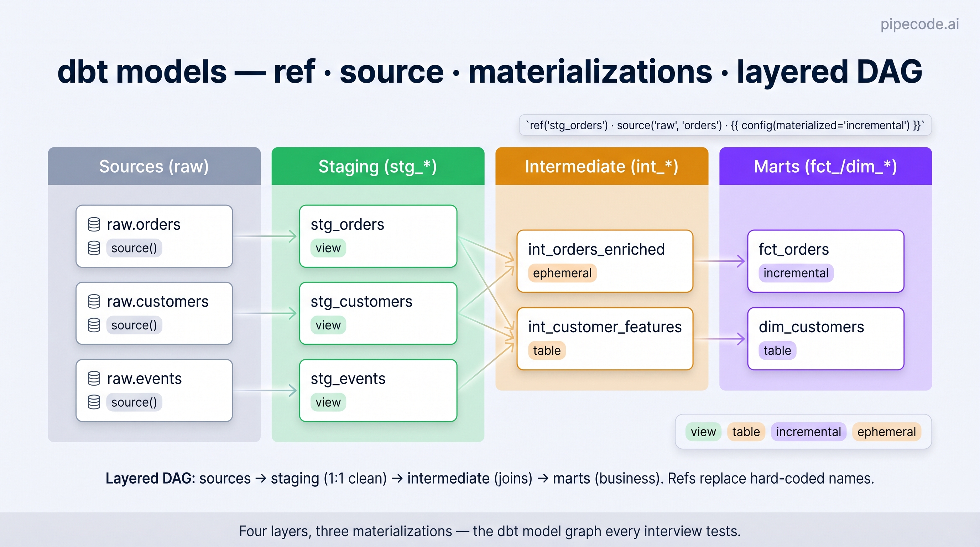Click the view tag in the legend
This screenshot has height=547, width=980.
click(x=703, y=432)
